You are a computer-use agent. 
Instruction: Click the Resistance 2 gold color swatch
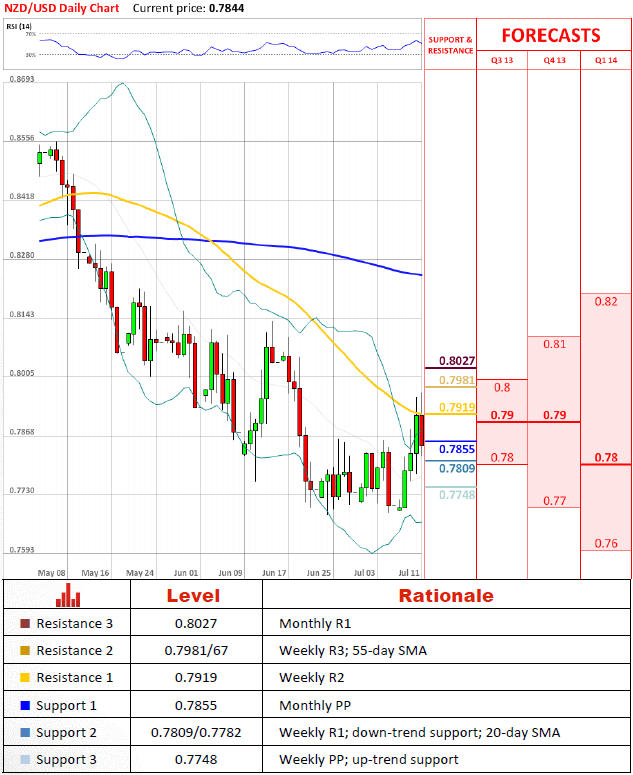point(25,650)
